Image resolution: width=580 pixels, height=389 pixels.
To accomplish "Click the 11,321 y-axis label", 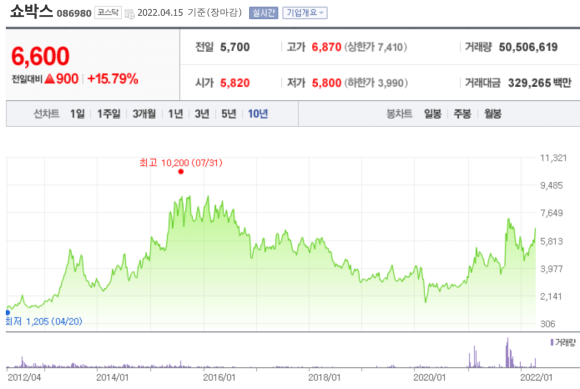I will [553, 158].
